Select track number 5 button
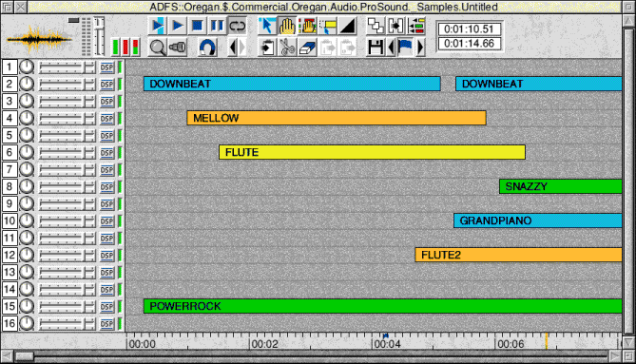The width and height of the screenshot is (636, 364). (x=10, y=135)
